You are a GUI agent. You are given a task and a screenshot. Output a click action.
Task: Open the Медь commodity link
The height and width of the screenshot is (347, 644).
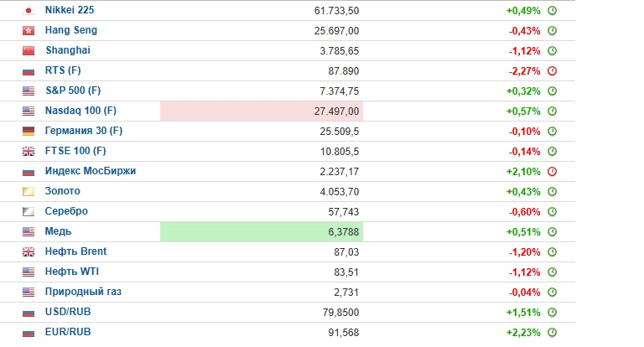point(58,231)
